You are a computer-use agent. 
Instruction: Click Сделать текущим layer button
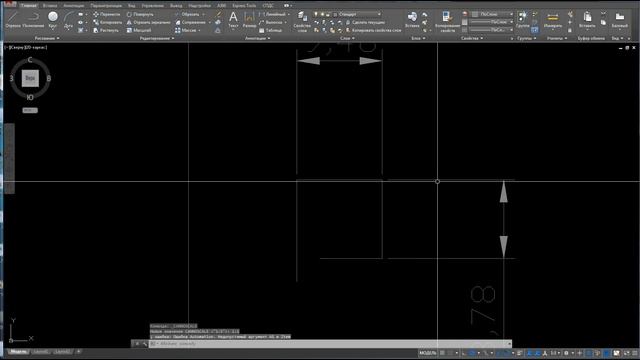[x=365, y=22]
